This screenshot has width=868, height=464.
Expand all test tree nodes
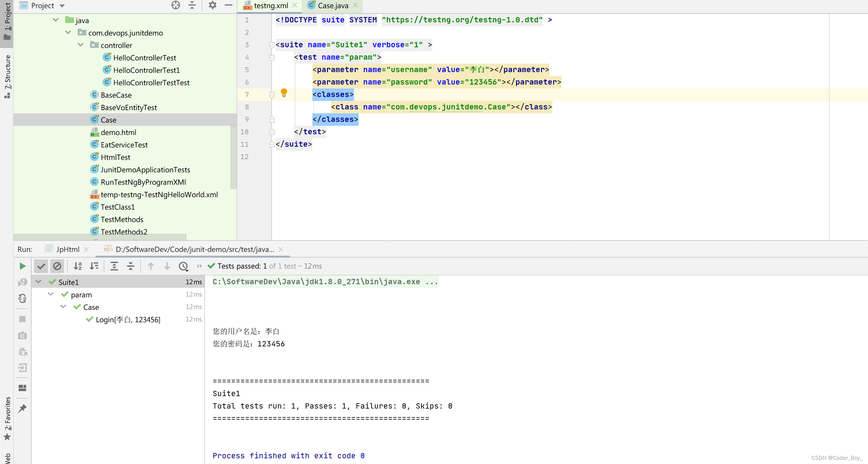point(114,266)
